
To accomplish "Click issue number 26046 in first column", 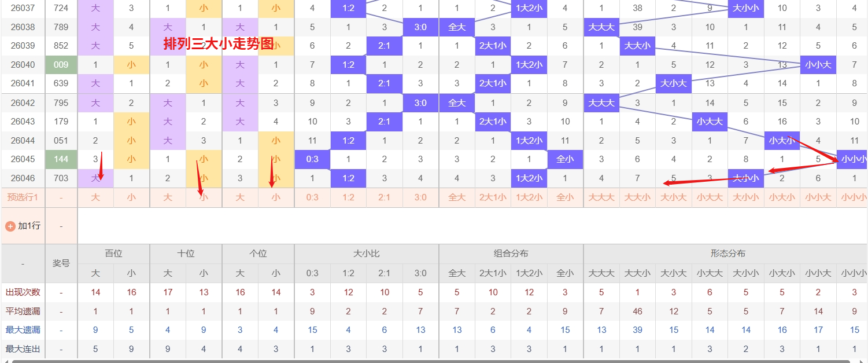I will point(21,178).
